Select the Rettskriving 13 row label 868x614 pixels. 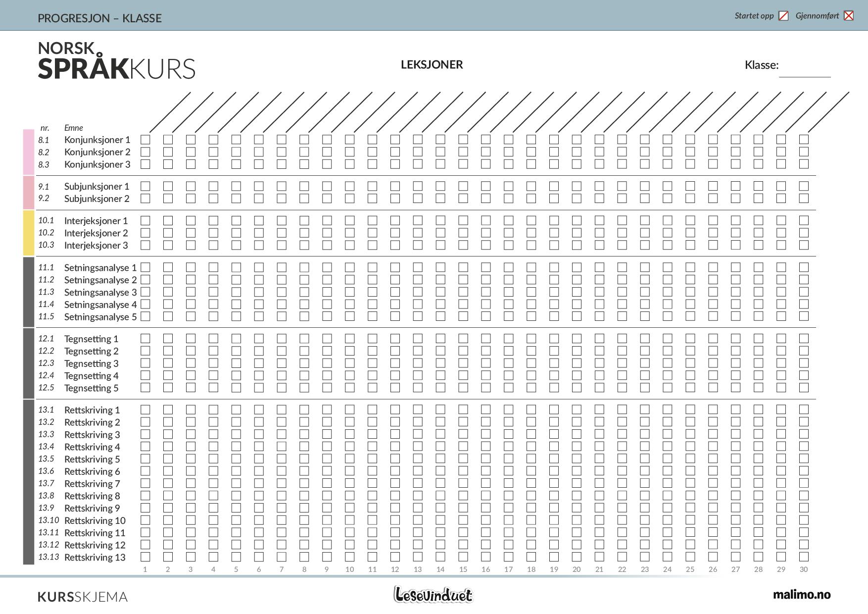pos(95,557)
